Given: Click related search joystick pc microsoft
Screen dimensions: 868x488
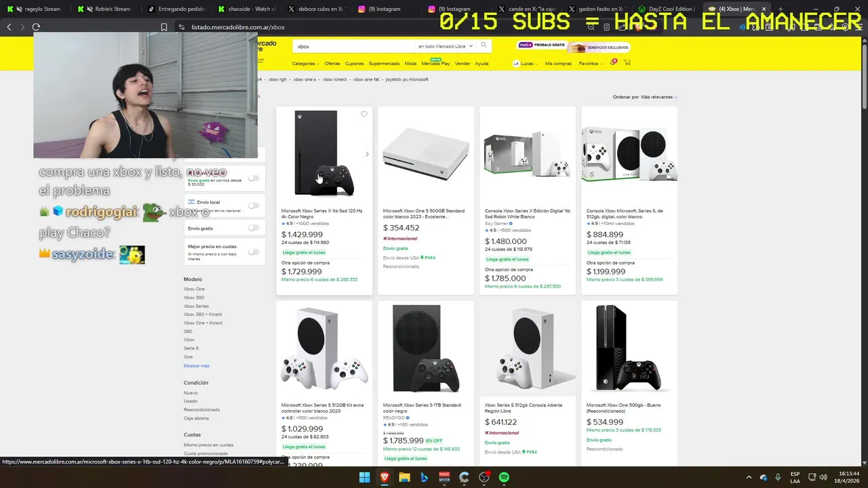Looking at the screenshot, I should pyautogui.click(x=407, y=79).
